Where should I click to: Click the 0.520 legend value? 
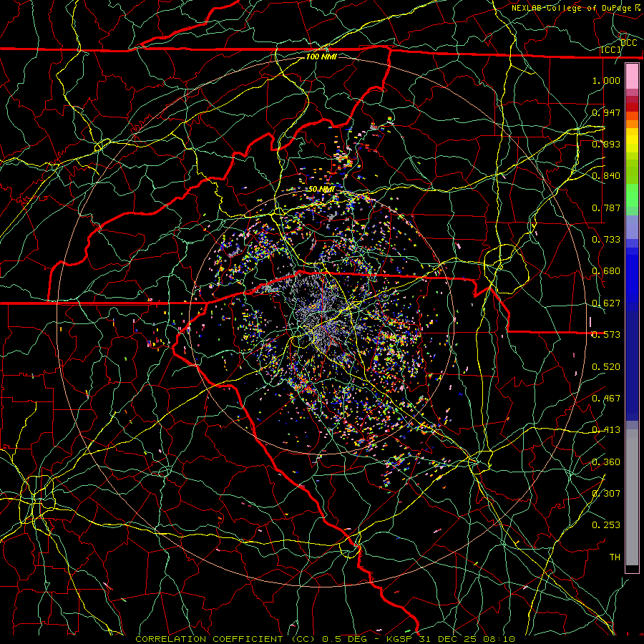pyautogui.click(x=606, y=367)
